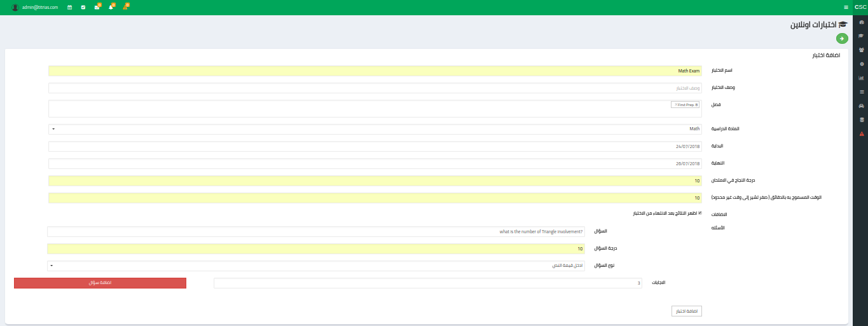The height and width of the screenshot is (326, 868).
Task: Remove the First Prep. B class tag
Action: click(676, 104)
